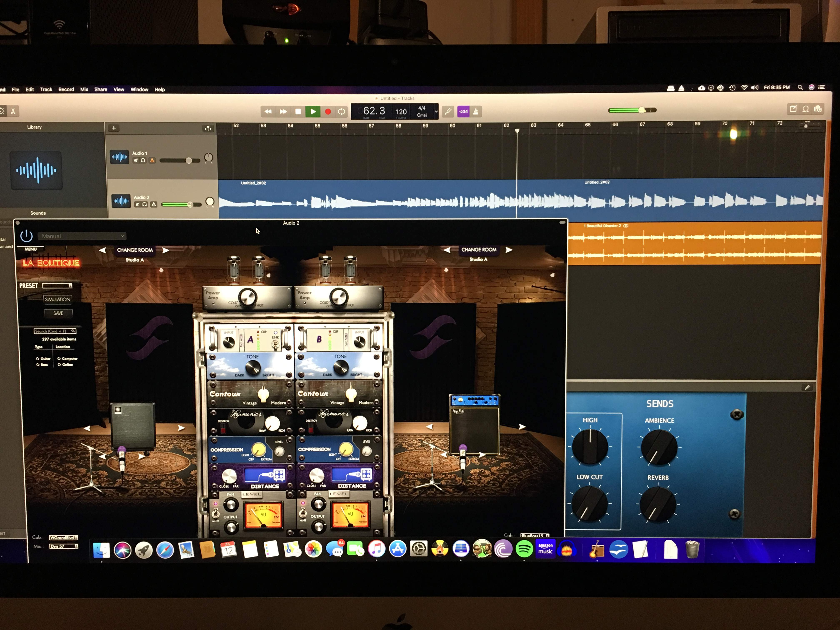Image resolution: width=840 pixels, height=630 pixels.
Task: Start playback with the green Play button
Action: (x=313, y=112)
